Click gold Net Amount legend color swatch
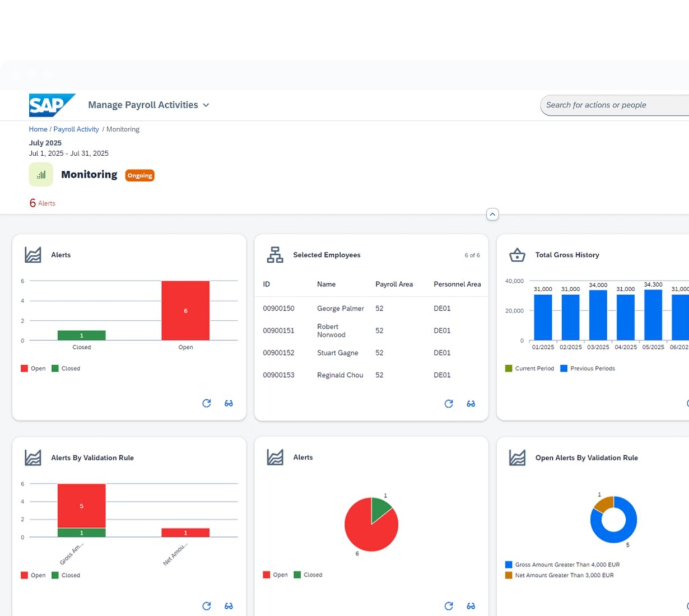 click(509, 575)
